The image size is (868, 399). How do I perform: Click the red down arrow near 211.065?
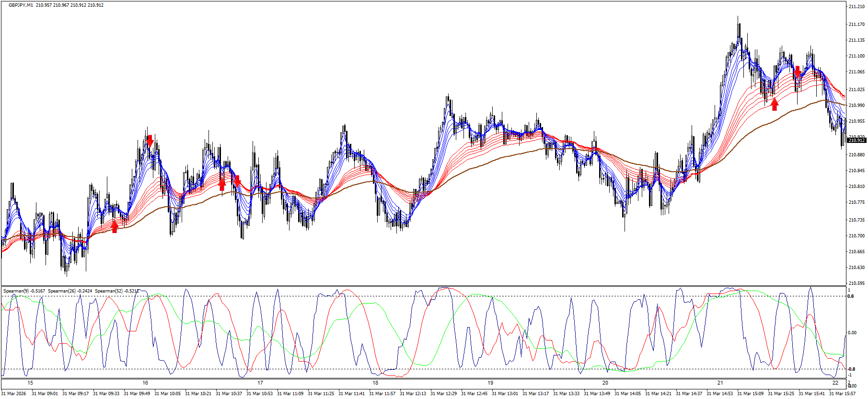point(797,72)
